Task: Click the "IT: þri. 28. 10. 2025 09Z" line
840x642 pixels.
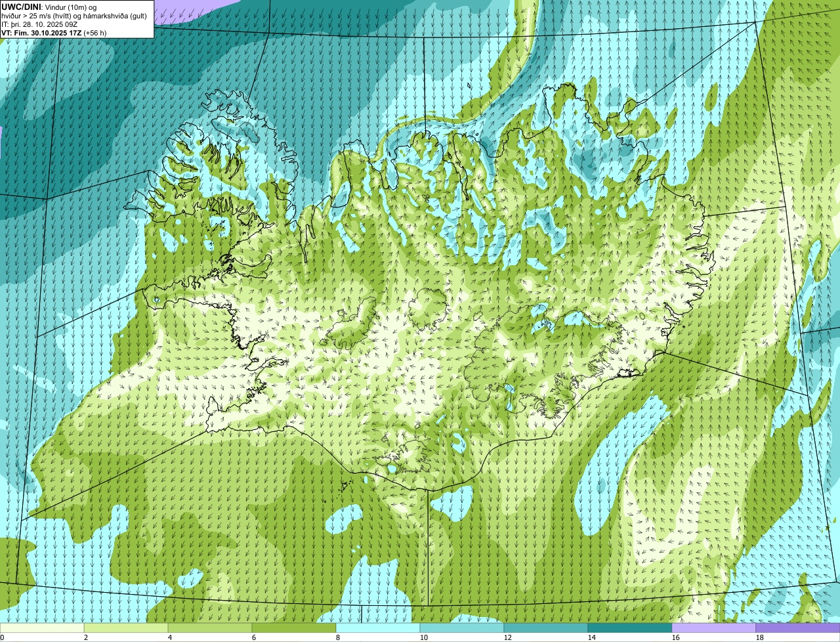Action: coord(40,24)
